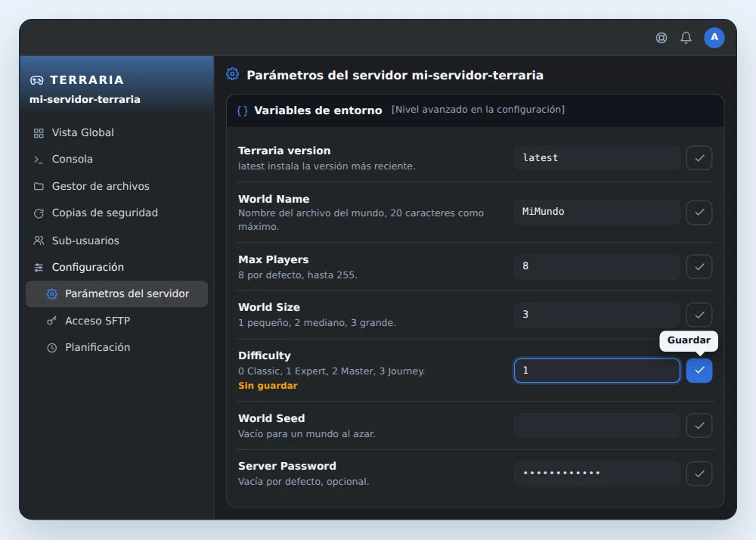Click the empty World Seed field
This screenshot has height=540, width=756.
point(597,425)
